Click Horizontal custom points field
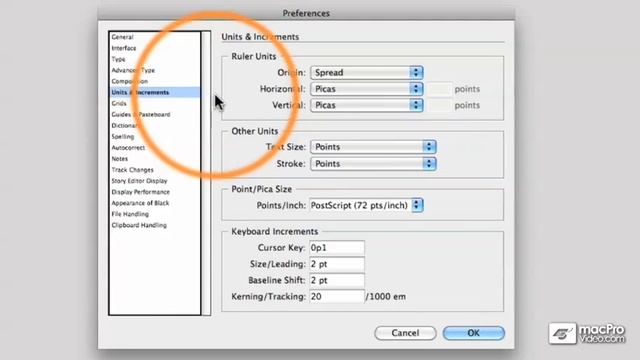Screen dimensions: 640x360 tap(440, 89)
